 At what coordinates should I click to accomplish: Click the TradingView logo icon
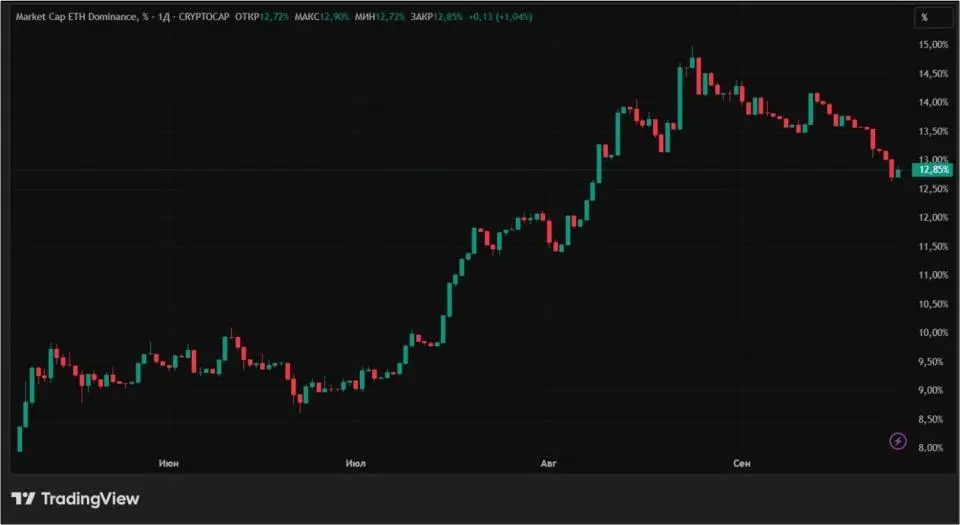coord(23,499)
